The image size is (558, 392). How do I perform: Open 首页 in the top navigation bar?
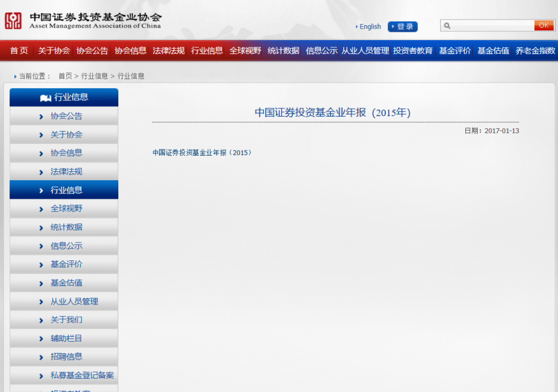point(19,51)
